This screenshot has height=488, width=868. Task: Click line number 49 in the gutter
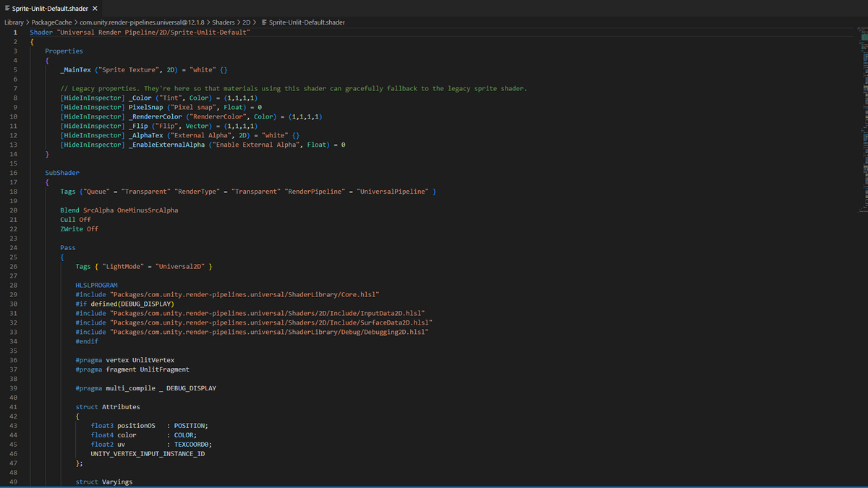tap(14, 481)
